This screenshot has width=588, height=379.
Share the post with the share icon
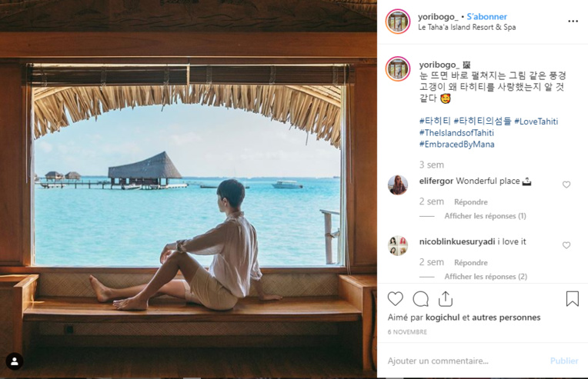coord(445,299)
